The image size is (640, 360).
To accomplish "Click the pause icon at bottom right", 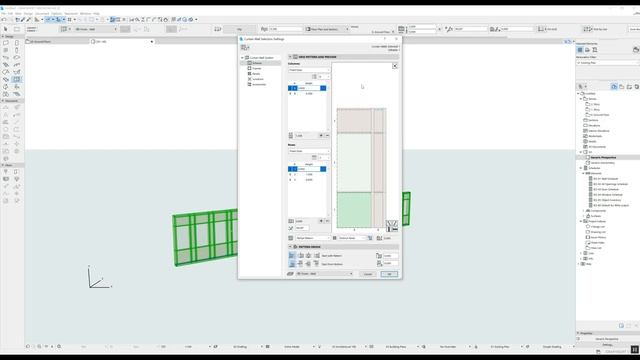I will [x=635, y=349].
